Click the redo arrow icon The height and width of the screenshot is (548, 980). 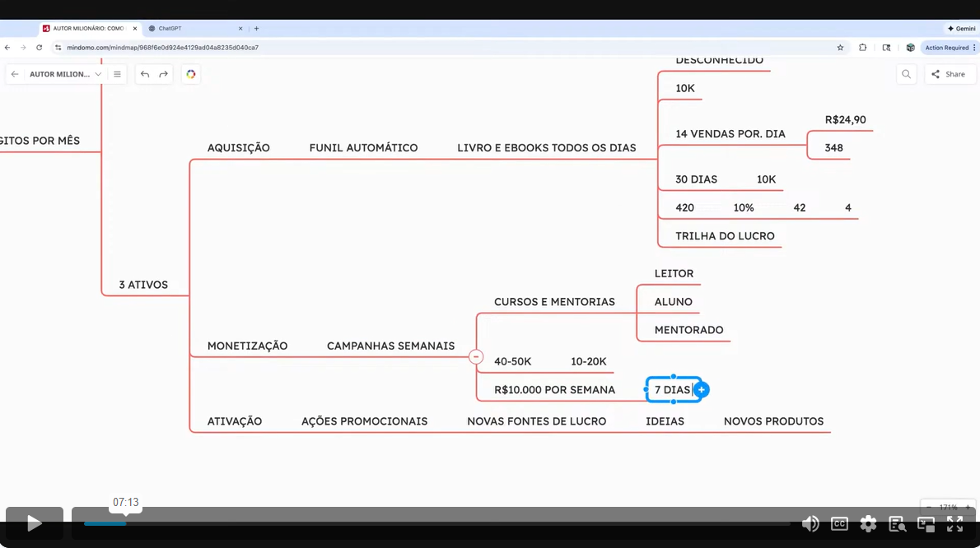click(163, 74)
